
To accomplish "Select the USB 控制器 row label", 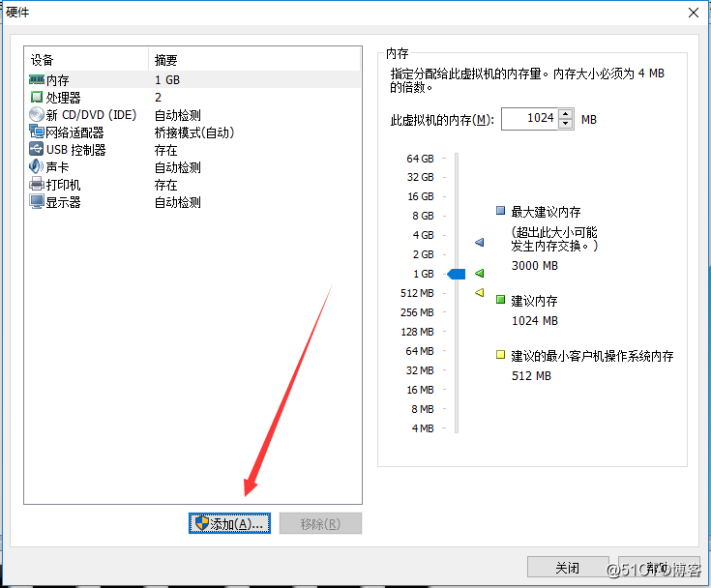I will coord(76,150).
